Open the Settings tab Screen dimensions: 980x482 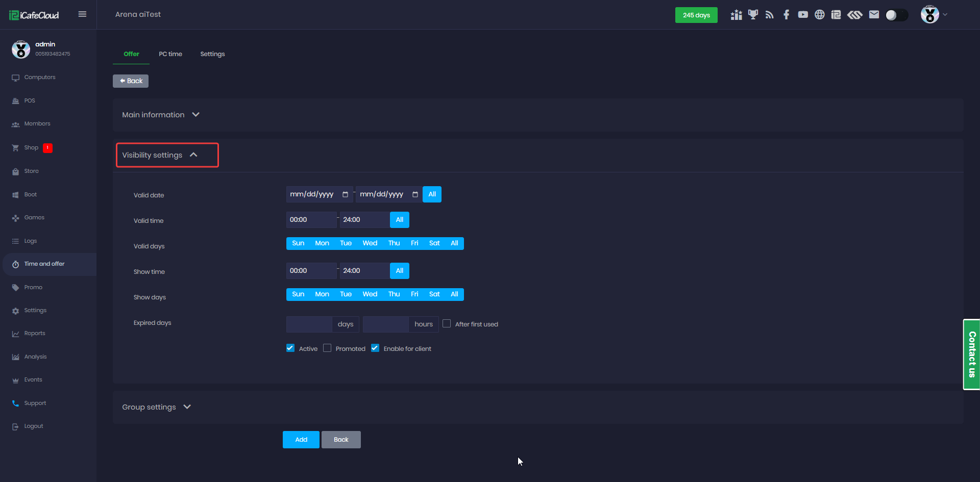pos(212,54)
